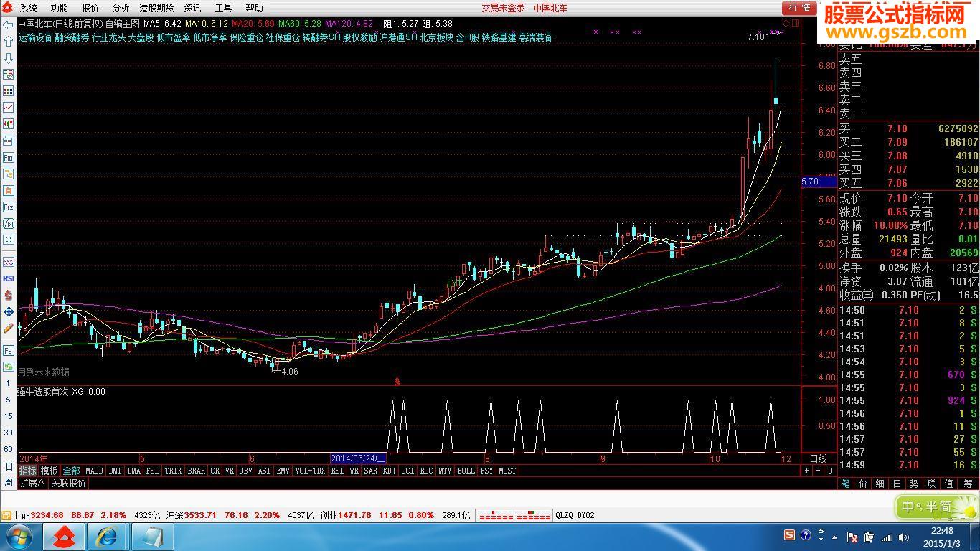Image resolution: width=980 pixels, height=551 pixels.
Task: Click the Sogou input tray icon
Action: click(789, 536)
